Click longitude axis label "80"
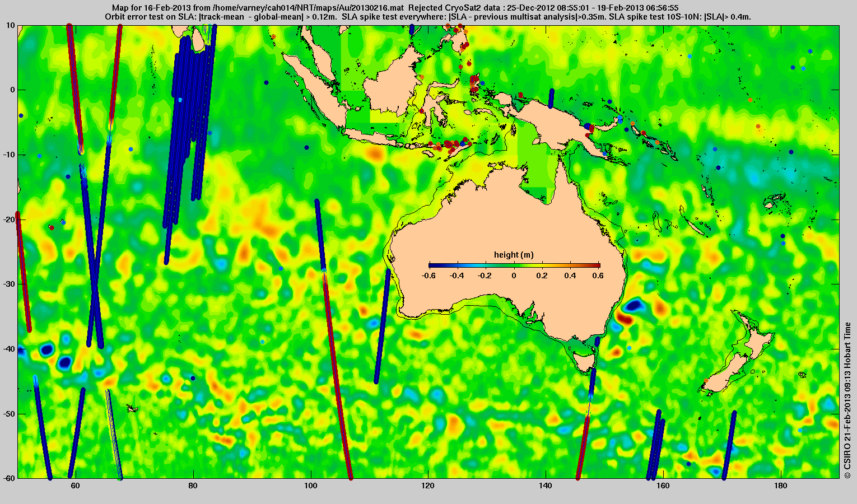The image size is (857, 504). click(x=193, y=485)
